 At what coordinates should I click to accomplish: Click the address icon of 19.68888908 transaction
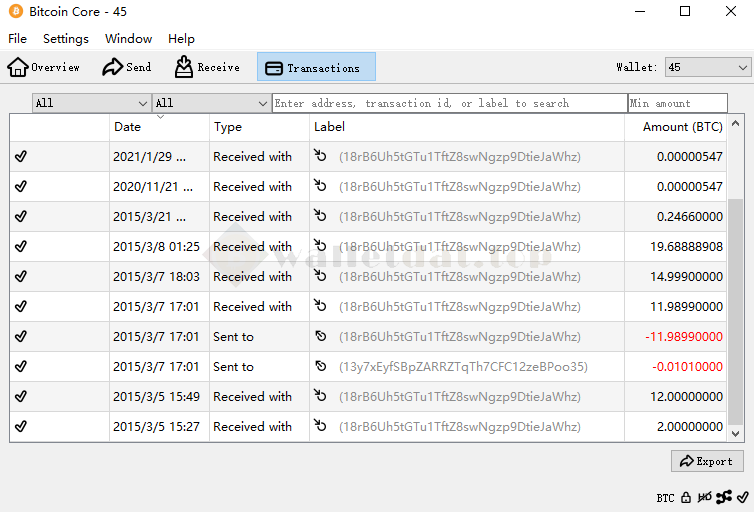click(x=321, y=247)
